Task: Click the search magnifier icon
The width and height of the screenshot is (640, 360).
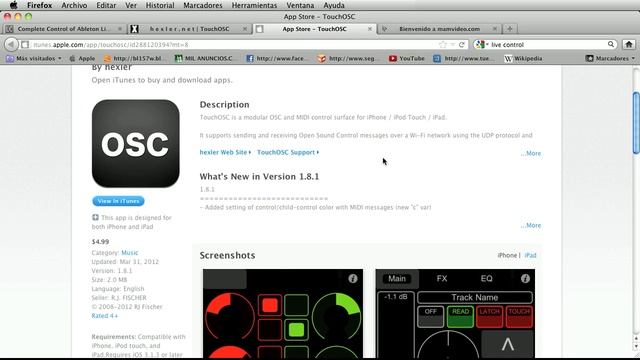Action: (x=611, y=44)
